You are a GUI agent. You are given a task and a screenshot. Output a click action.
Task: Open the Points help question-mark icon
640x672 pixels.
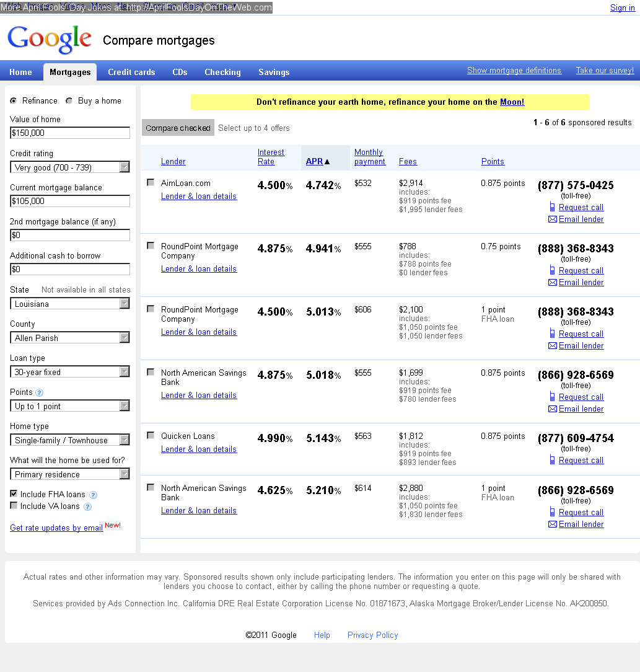point(40,392)
